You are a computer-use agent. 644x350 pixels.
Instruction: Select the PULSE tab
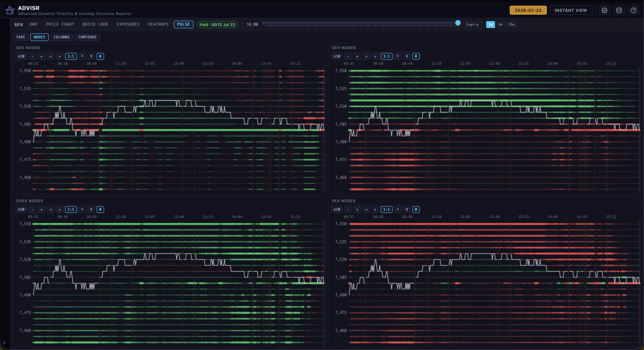coord(184,25)
